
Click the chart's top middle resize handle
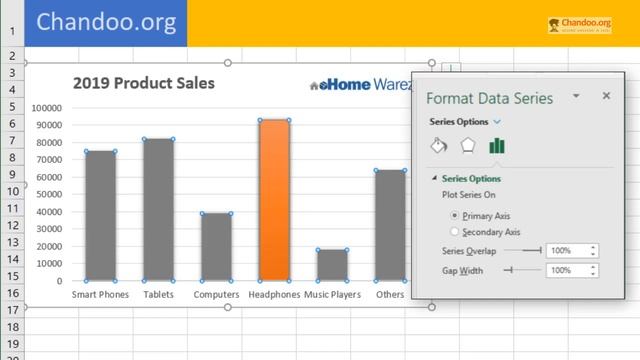coord(228,63)
